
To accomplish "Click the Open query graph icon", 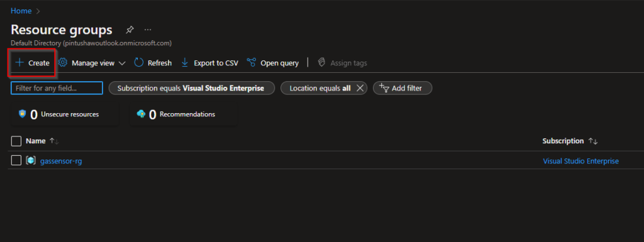I will [x=252, y=63].
